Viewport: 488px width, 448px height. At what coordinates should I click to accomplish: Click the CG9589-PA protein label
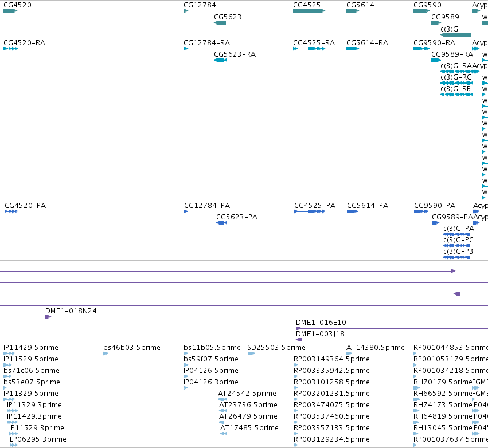(452, 217)
